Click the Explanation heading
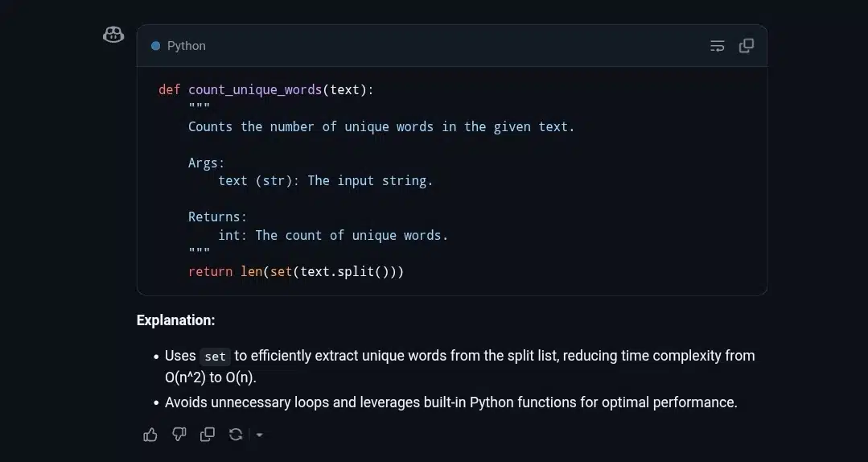 click(175, 320)
